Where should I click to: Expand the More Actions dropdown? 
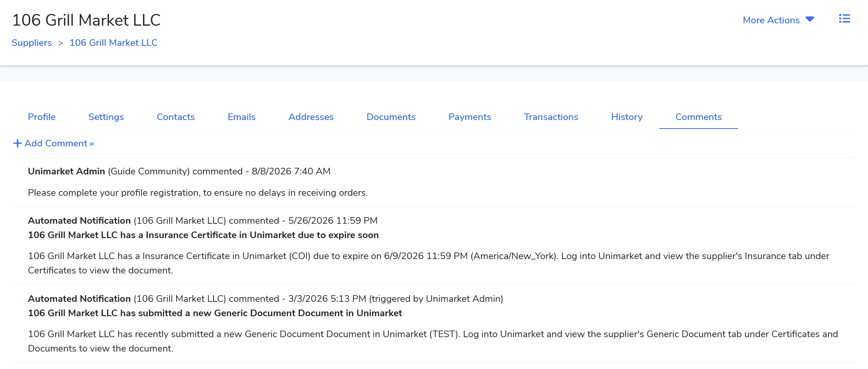click(778, 20)
